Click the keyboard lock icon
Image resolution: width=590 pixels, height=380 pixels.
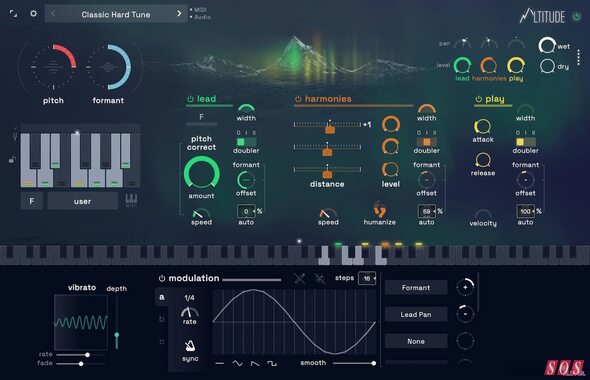(x=12, y=160)
